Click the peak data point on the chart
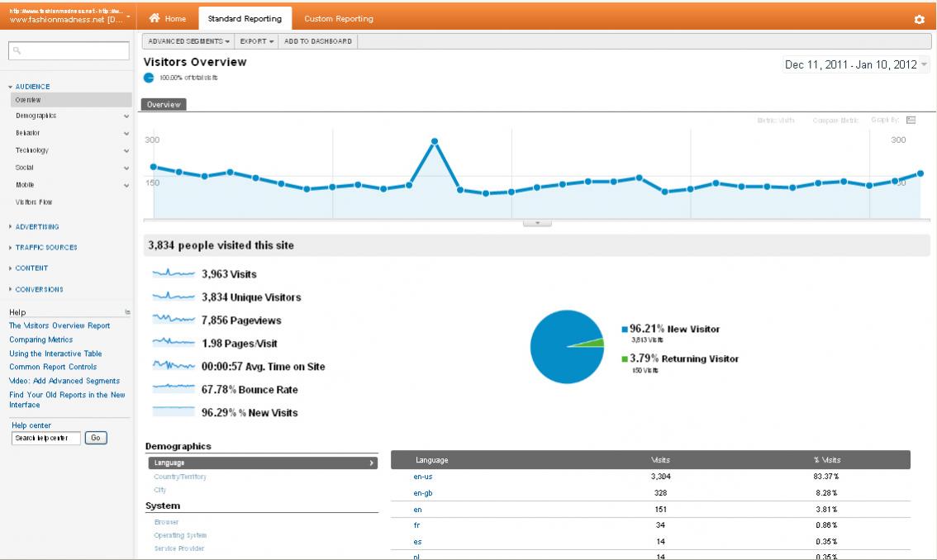 coord(435,141)
